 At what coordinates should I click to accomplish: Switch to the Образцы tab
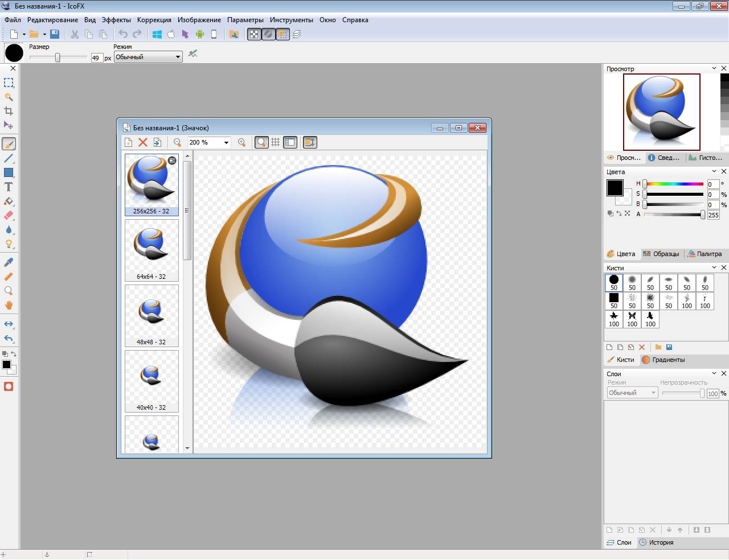[x=661, y=254]
